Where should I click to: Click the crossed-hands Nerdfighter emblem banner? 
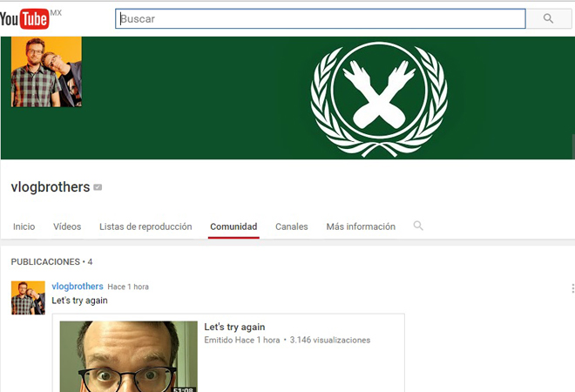[x=379, y=99]
